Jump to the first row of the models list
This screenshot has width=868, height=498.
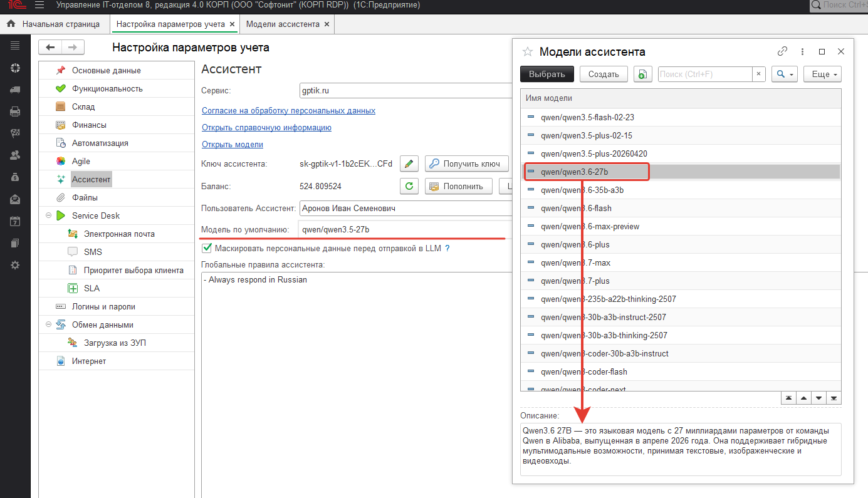pos(788,398)
